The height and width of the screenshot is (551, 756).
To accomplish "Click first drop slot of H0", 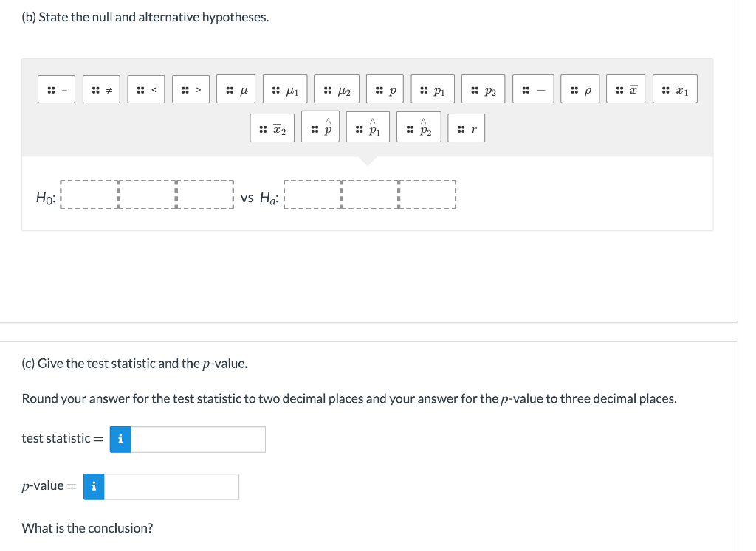I will tap(89, 195).
